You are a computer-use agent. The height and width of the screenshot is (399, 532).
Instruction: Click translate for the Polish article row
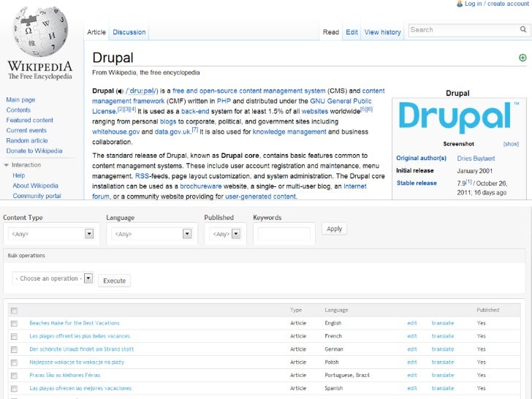(x=442, y=362)
